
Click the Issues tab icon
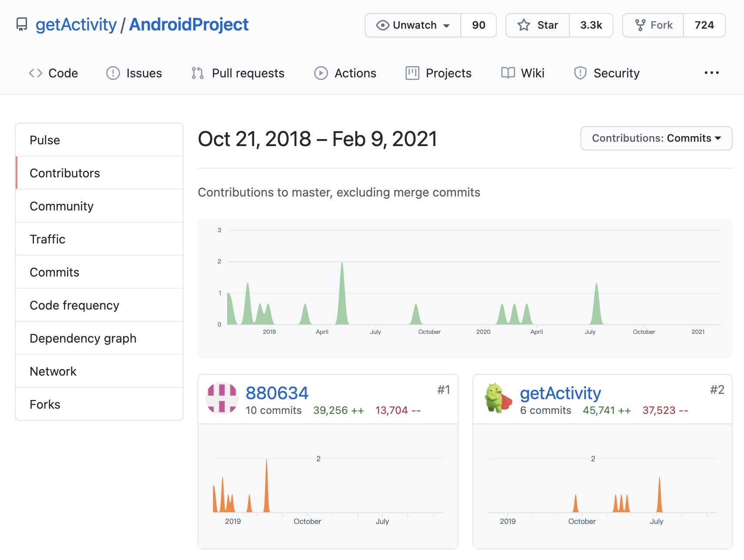coord(113,73)
